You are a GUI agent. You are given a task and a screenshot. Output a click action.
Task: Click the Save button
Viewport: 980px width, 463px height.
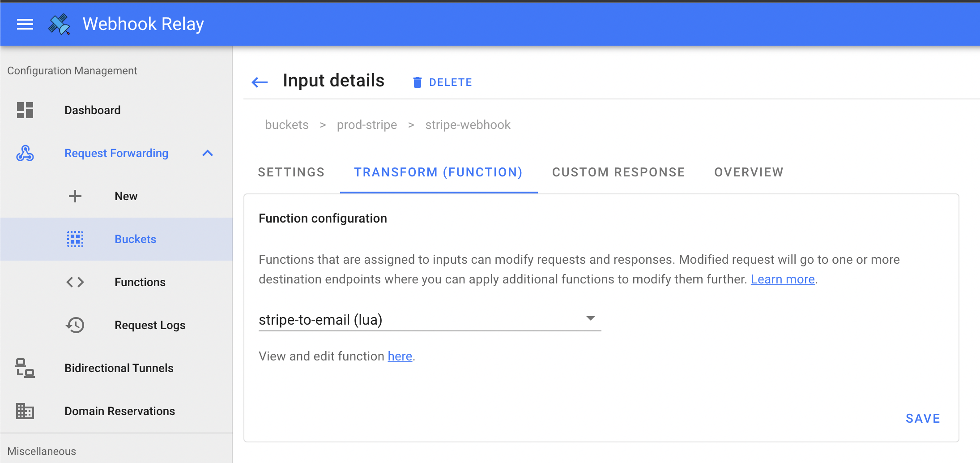(922, 418)
